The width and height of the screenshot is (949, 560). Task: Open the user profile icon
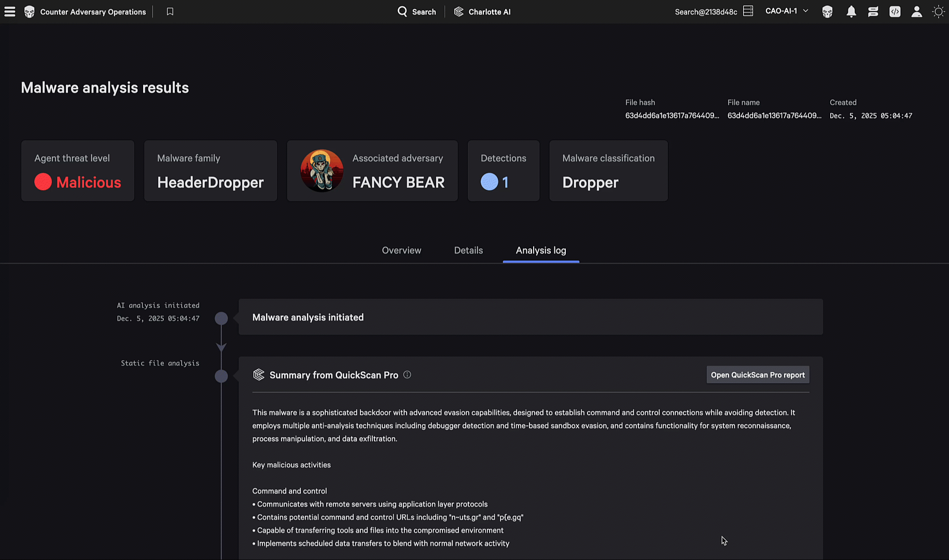click(x=917, y=11)
